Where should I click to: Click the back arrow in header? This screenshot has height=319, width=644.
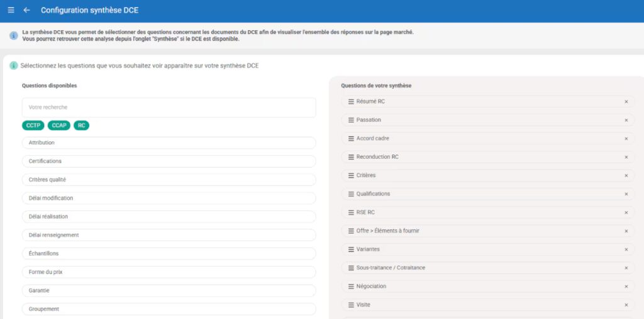pyautogui.click(x=26, y=10)
